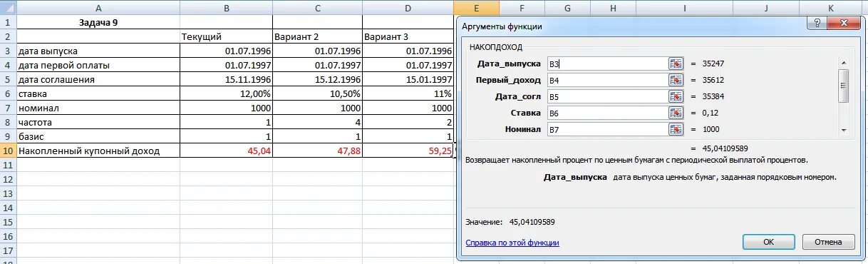Select the Вариант 2 header cell
Image resolution: width=868 pixels, height=264 pixels.
click(317, 36)
